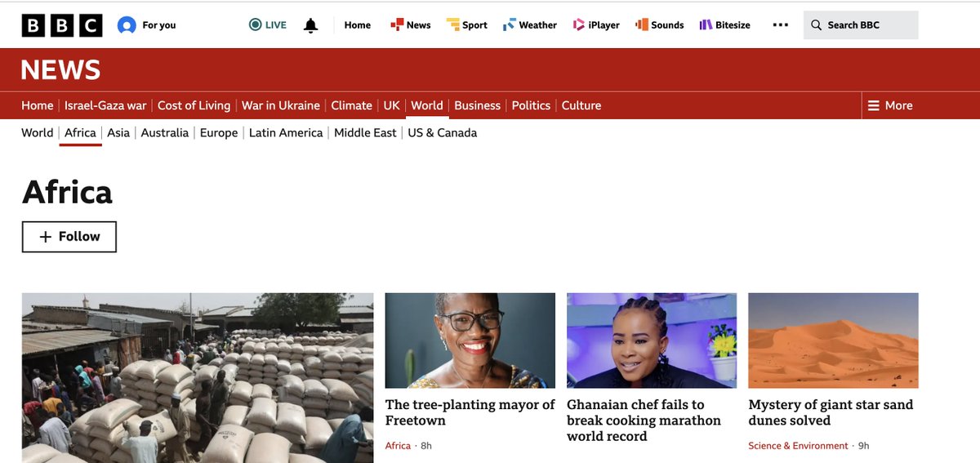
Task: Read The tree-planting mayor of Freetown
Action: click(470, 412)
